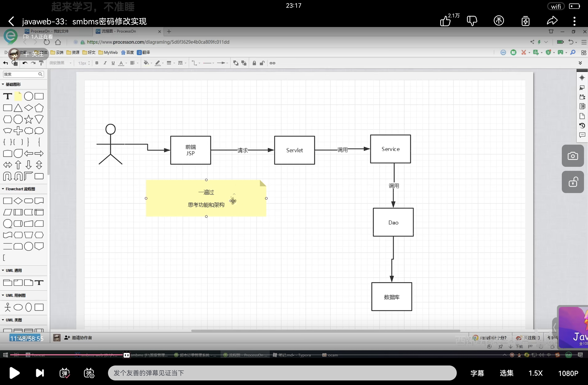Seek on the pink video progress bar
Image resolution: width=588 pixels, height=385 pixels.
[67, 355]
